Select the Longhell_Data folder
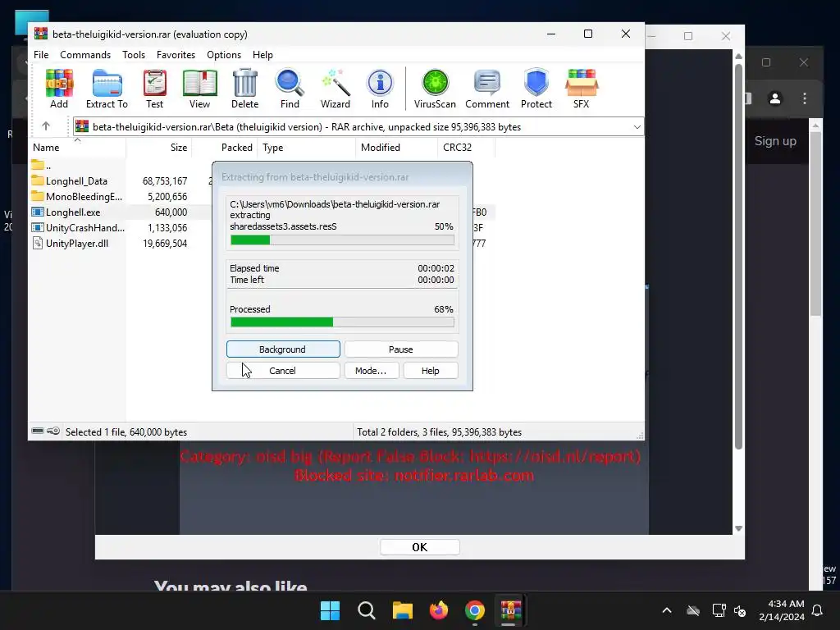This screenshot has width=840, height=630. click(x=76, y=181)
